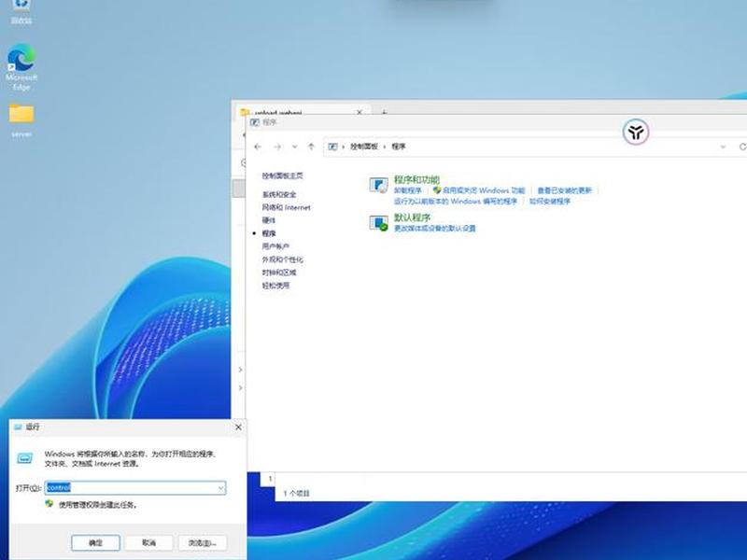Click shield icon before Windows features link
The image size is (747, 560).
tap(436, 190)
